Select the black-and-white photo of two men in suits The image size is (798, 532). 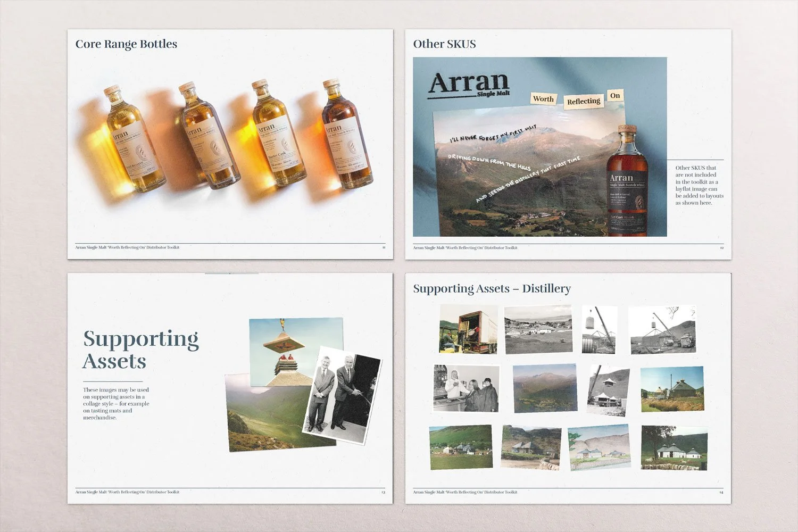[x=342, y=395]
